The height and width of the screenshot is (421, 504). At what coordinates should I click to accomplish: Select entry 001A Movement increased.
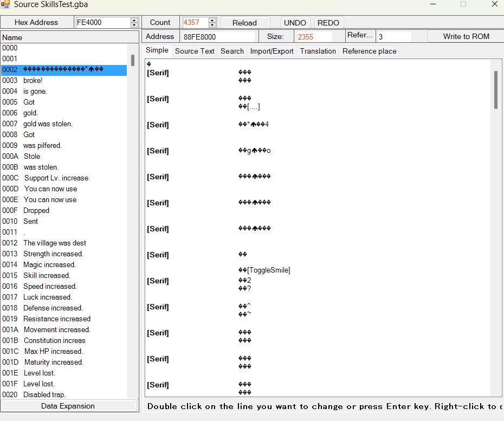(64, 330)
